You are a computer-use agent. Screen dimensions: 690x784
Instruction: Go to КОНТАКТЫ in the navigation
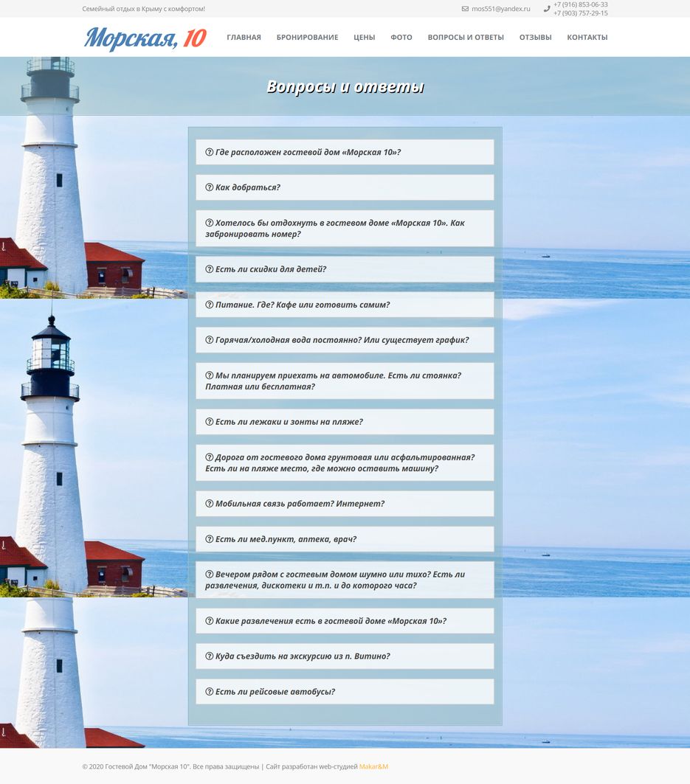pos(587,37)
